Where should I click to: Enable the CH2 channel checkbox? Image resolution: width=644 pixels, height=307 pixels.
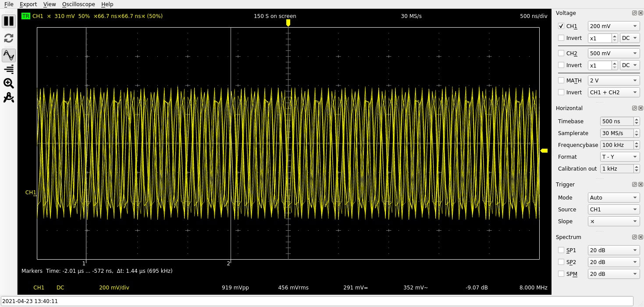tap(561, 54)
